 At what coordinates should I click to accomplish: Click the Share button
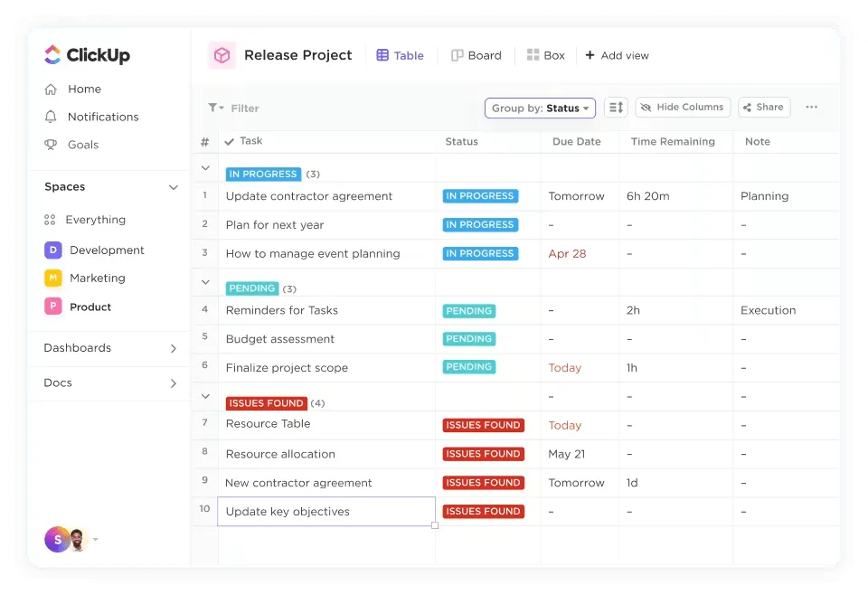coord(764,108)
